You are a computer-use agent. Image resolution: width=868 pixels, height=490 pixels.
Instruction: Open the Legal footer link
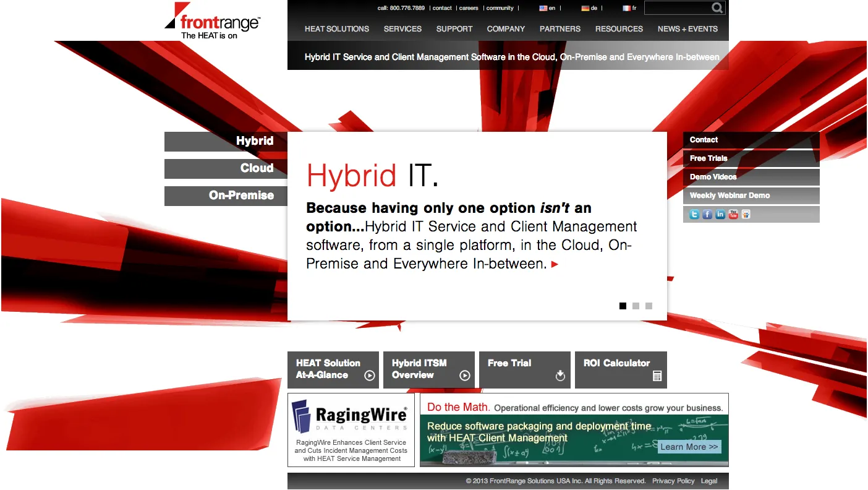tap(709, 481)
